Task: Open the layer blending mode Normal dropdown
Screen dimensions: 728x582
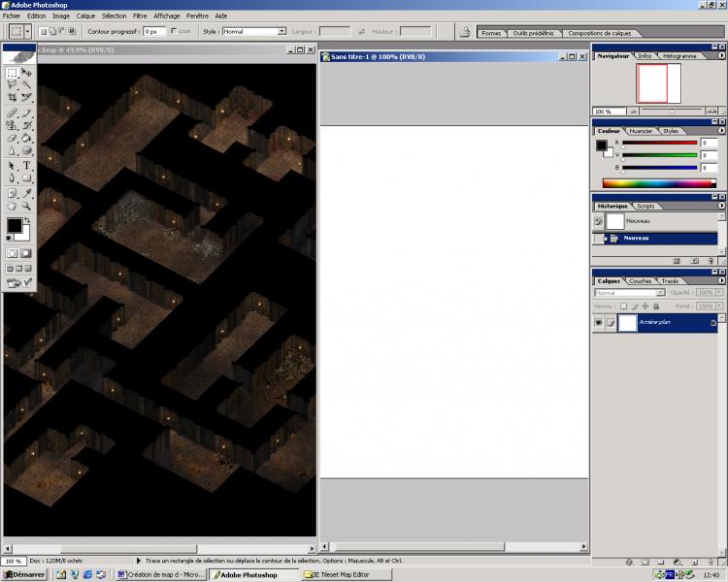Action: (x=630, y=293)
